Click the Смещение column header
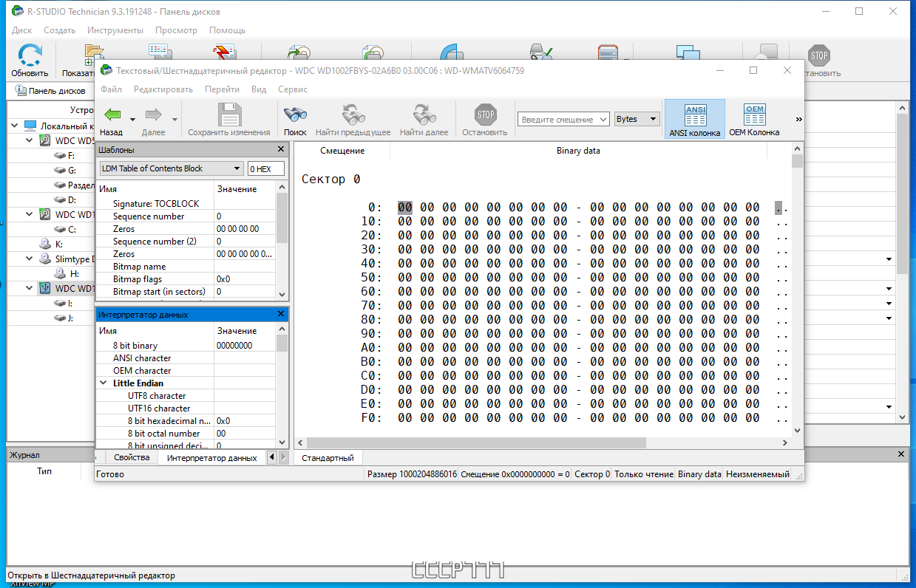The width and height of the screenshot is (916, 588). click(x=342, y=151)
